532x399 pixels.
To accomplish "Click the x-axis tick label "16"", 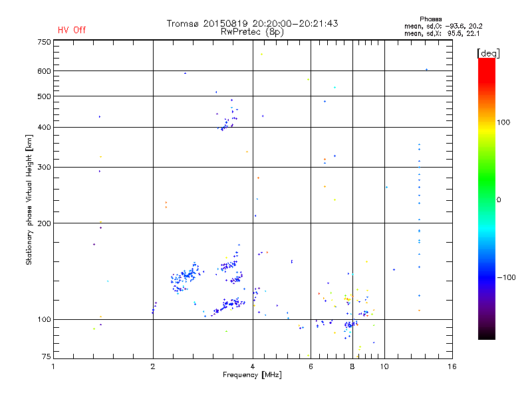I will 452,366.
